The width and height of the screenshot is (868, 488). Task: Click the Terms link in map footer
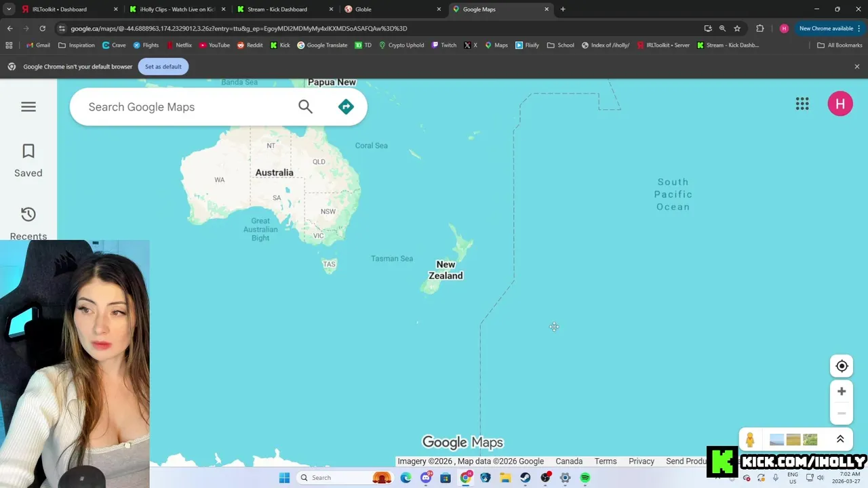(606, 461)
